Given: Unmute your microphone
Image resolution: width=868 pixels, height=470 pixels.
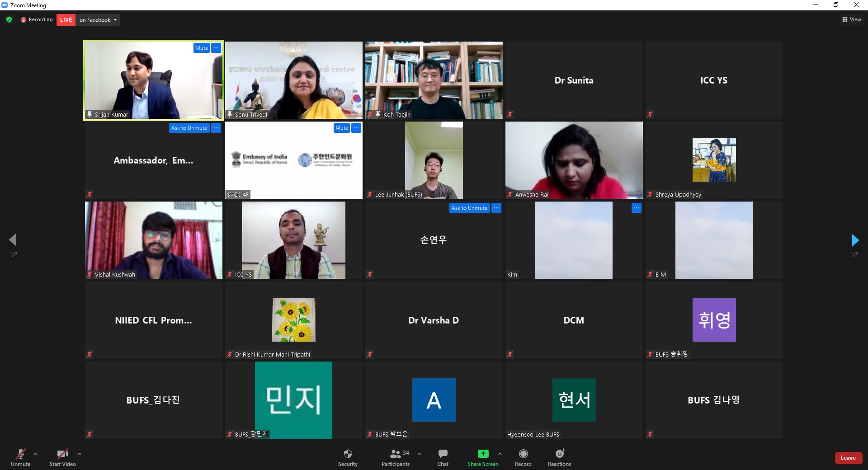Looking at the screenshot, I should 20,457.
